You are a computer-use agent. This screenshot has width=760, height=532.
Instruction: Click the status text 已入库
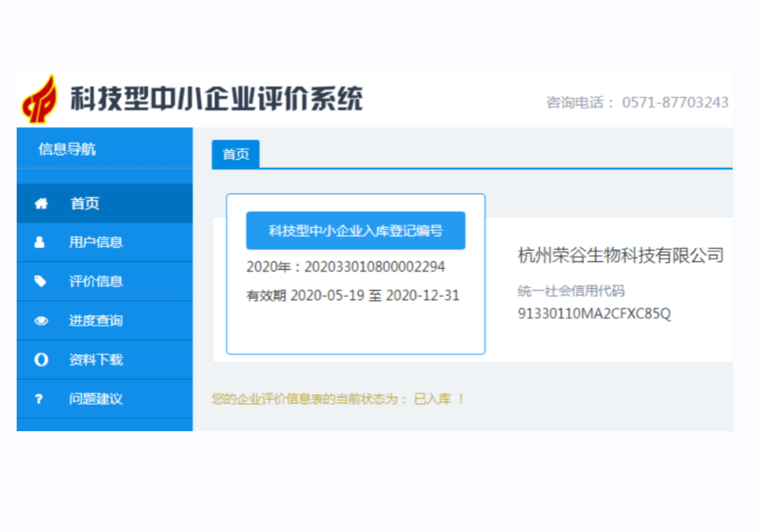433,399
